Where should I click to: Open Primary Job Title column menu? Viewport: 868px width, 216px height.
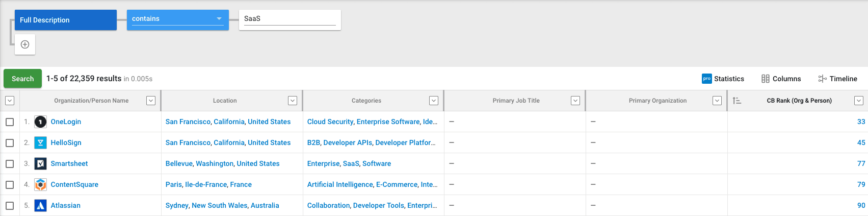click(575, 101)
